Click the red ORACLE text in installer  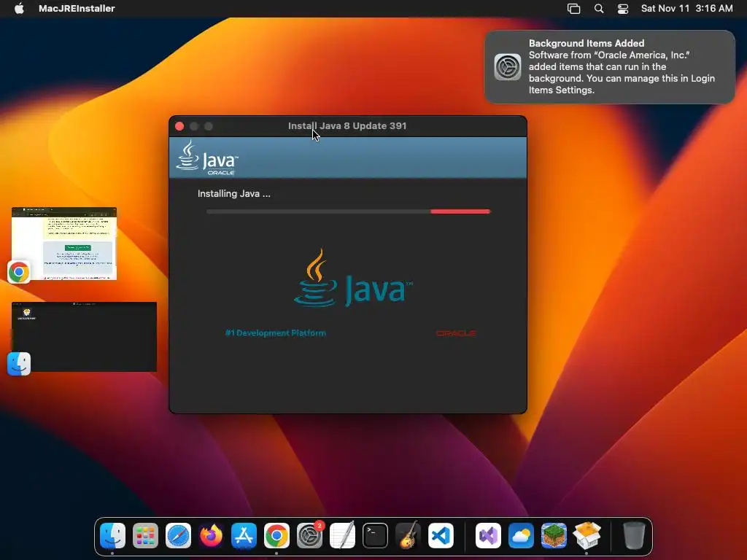[456, 332]
